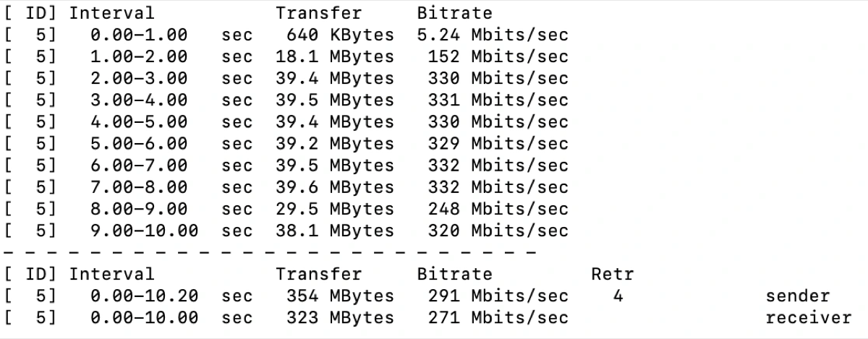Screen dimensions: 868x339
Task: Click the first Transfer column header
Action: pyautogui.click(x=318, y=13)
